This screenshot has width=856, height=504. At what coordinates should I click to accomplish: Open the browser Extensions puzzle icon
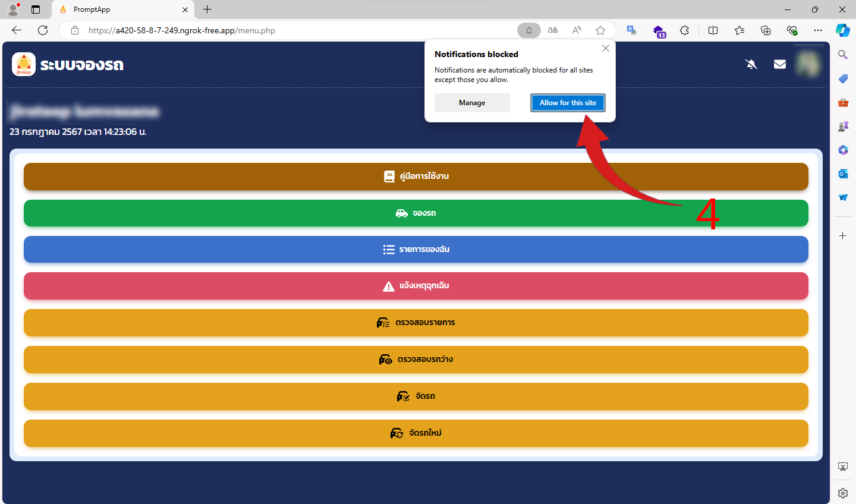[x=684, y=30]
